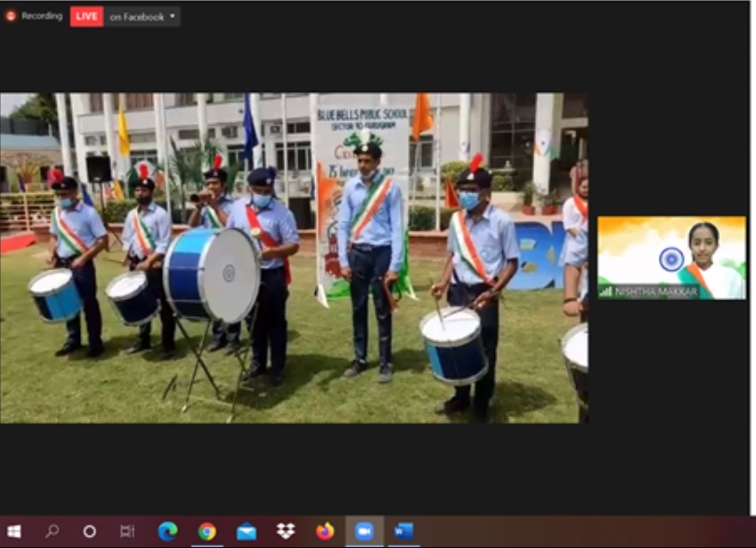Click the red Recording indicator icon
The height and width of the screenshot is (548, 756).
[11, 16]
